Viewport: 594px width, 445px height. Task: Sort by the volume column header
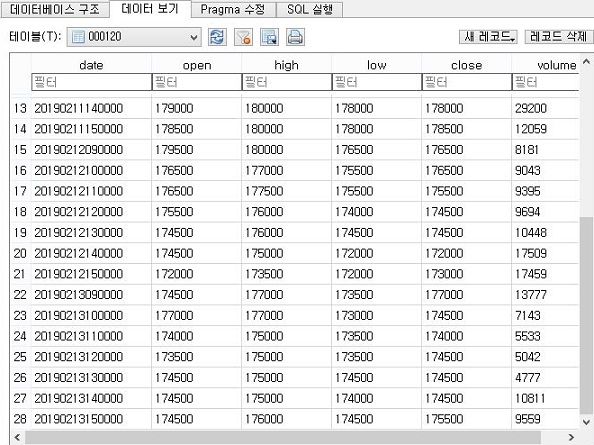coord(546,65)
